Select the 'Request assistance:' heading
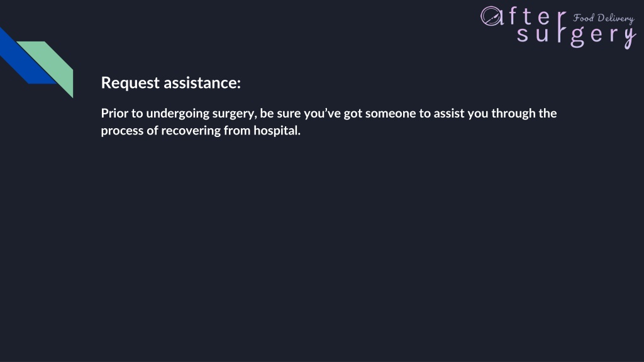The image size is (644, 362). pyautogui.click(x=171, y=83)
